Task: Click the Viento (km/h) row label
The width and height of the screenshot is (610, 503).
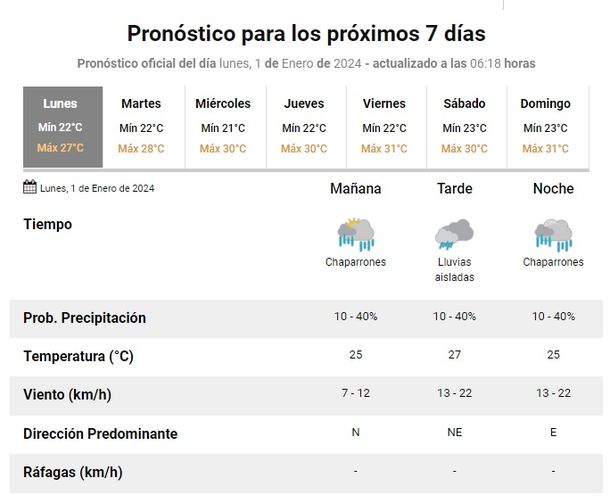Action: point(67,394)
